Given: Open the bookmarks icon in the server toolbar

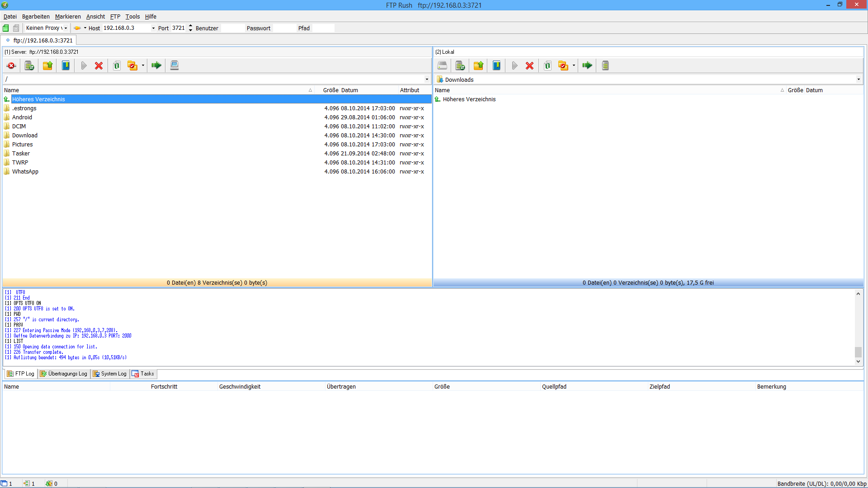Looking at the screenshot, I should pos(66,66).
